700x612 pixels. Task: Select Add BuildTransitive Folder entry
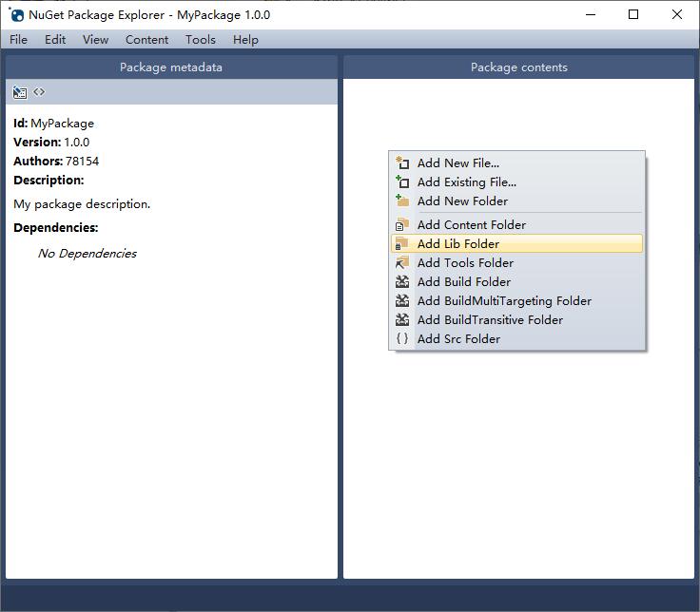517,320
